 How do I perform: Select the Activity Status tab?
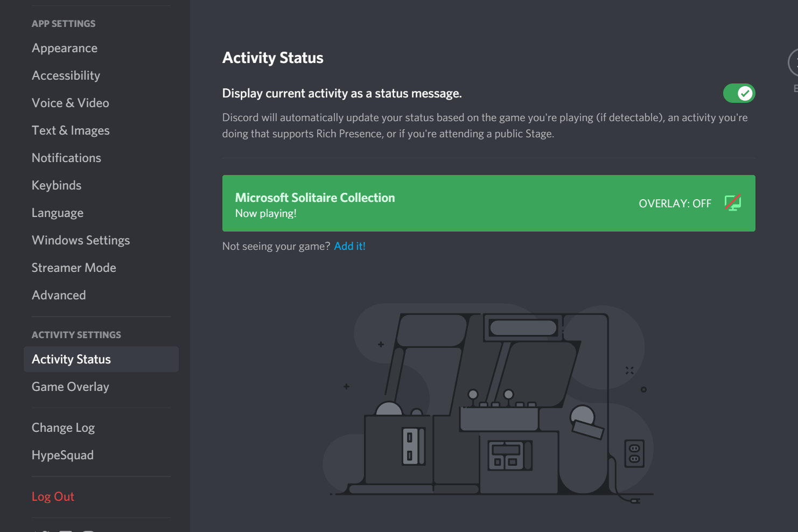(101, 359)
